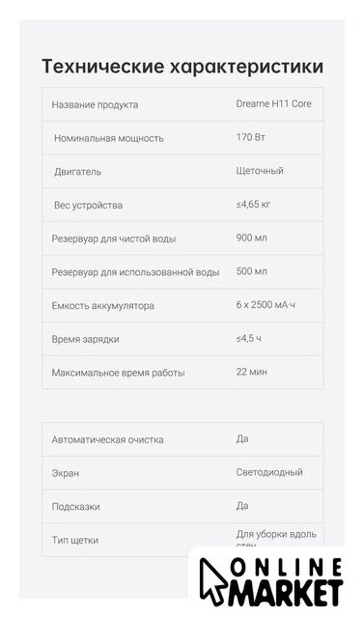The width and height of the screenshot is (364, 618).
Task: Click the Светодиодный screen value
Action: pos(269,472)
